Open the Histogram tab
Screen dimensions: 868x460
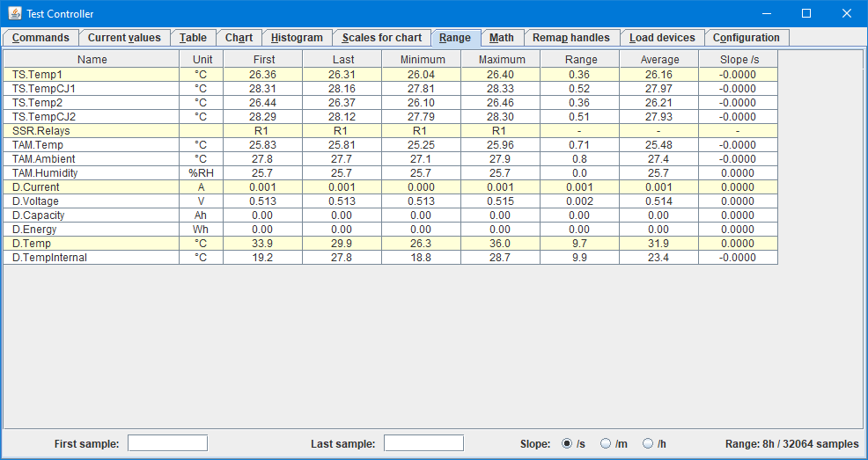[297, 38]
